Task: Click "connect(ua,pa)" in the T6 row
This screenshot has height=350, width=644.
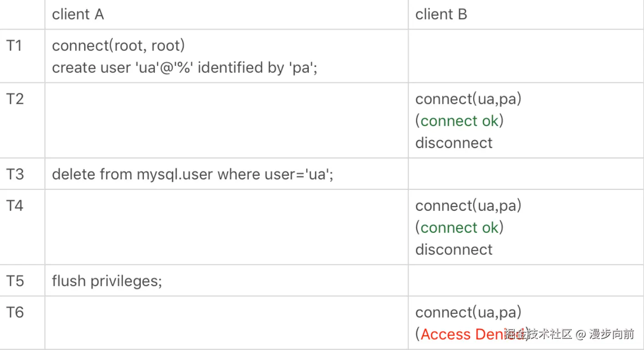Action: point(468,312)
